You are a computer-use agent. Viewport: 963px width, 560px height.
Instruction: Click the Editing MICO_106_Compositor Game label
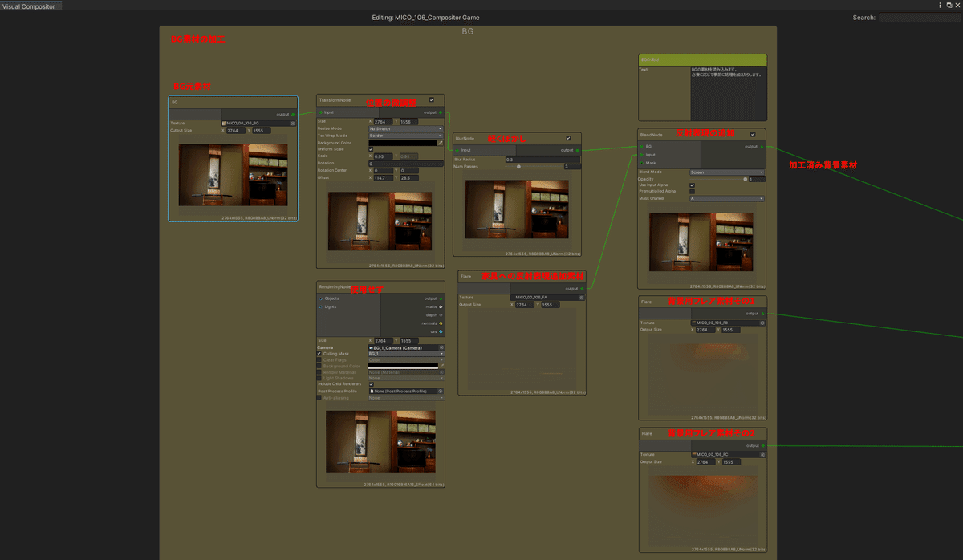coord(427,18)
